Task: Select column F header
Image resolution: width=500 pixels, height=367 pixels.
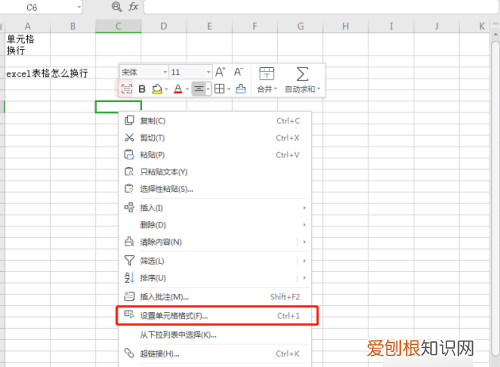Action: 255,26
